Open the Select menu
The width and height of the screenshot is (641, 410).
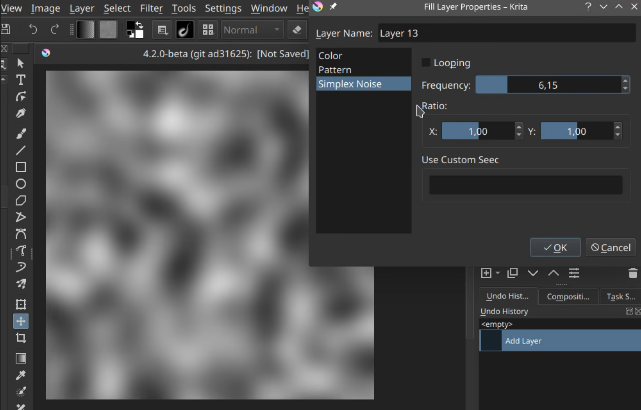click(117, 8)
